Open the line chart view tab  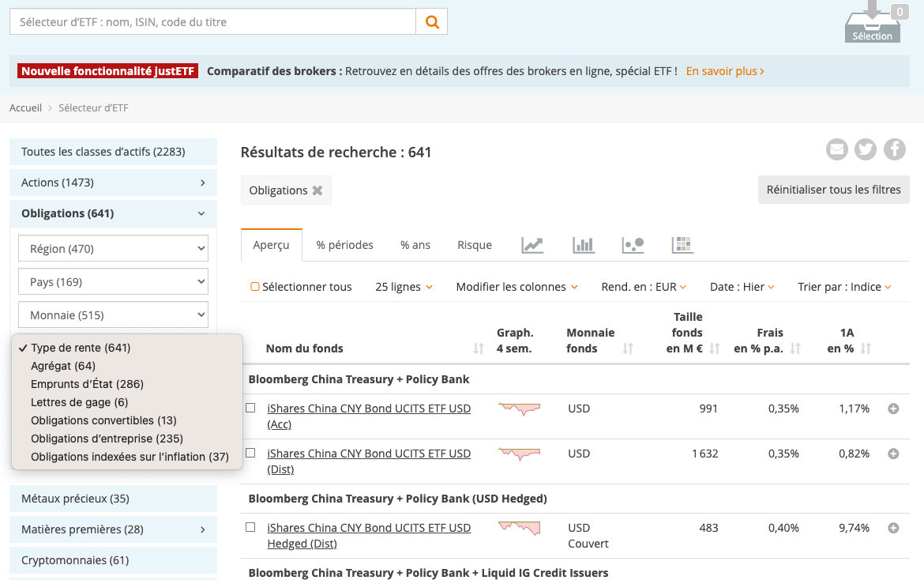(532, 245)
